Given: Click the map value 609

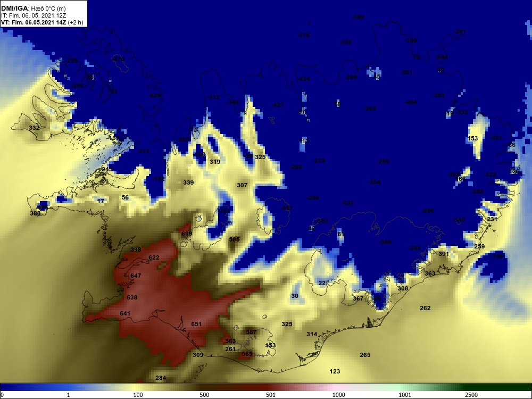Looking at the screenshot, I should point(187,234).
